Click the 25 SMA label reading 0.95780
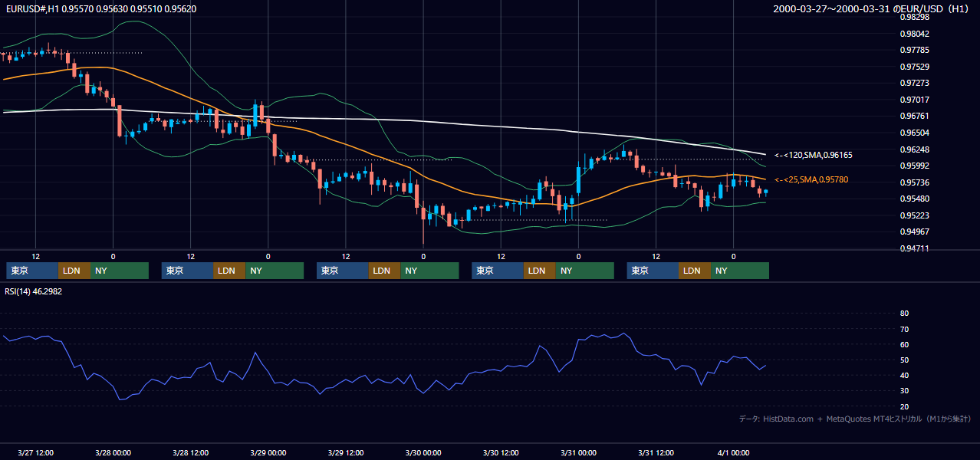 (811, 179)
